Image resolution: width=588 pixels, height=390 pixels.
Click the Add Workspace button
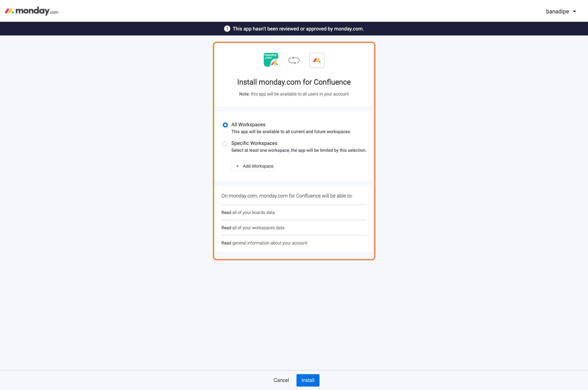pos(254,166)
